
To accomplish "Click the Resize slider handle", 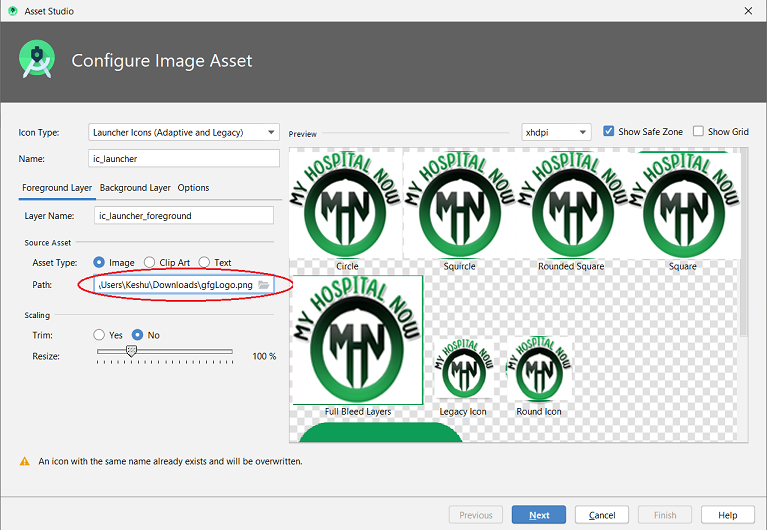I will (x=131, y=351).
